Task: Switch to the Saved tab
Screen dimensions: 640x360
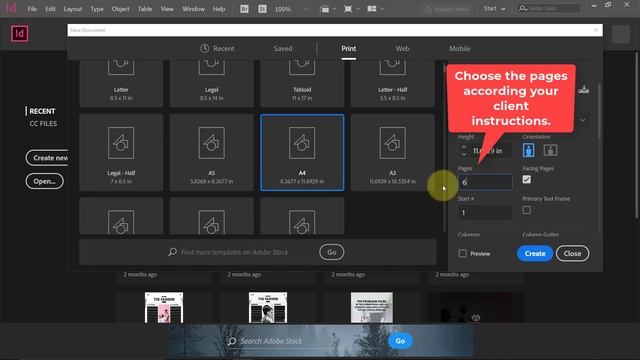Action: point(283,49)
